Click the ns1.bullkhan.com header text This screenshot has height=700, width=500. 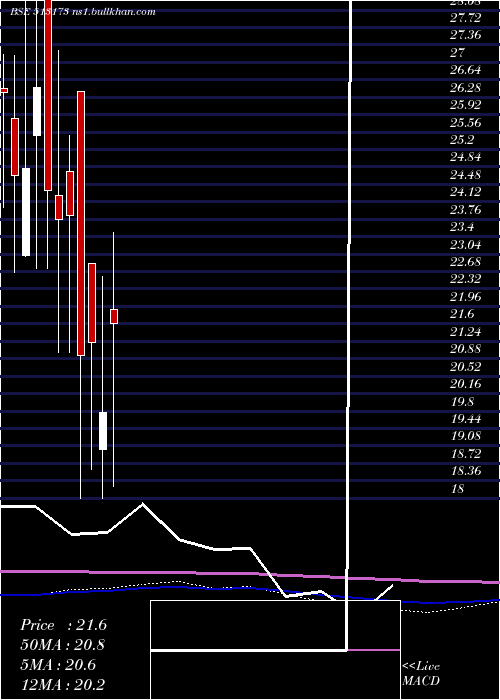click(x=113, y=12)
